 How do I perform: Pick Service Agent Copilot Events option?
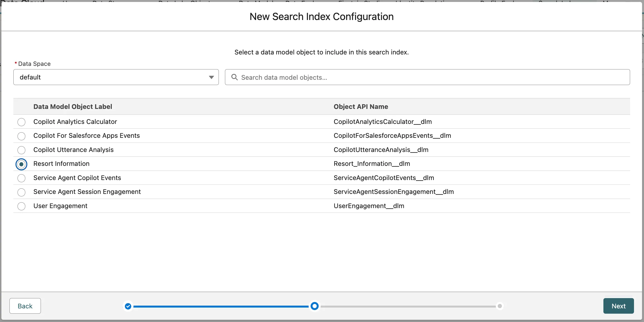point(21,178)
